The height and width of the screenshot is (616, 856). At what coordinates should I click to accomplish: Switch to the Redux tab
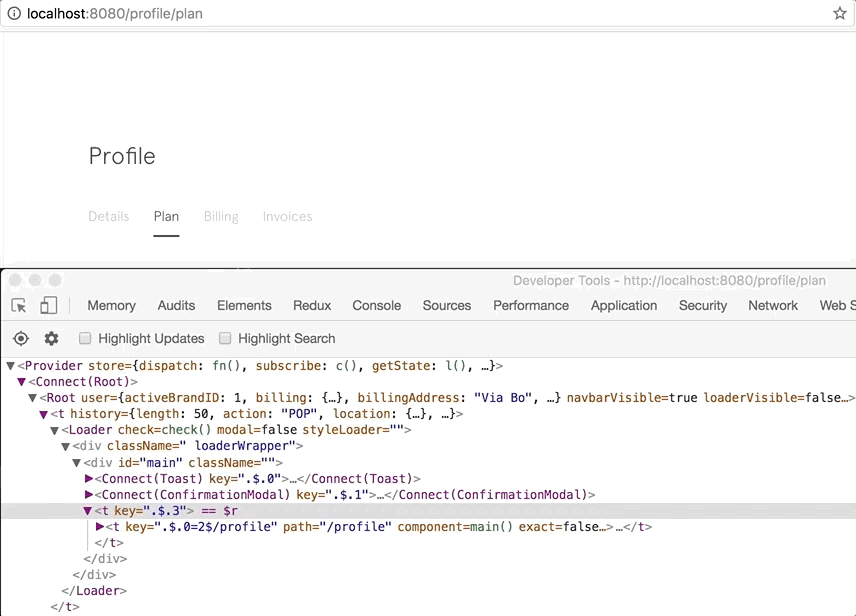[x=312, y=305]
